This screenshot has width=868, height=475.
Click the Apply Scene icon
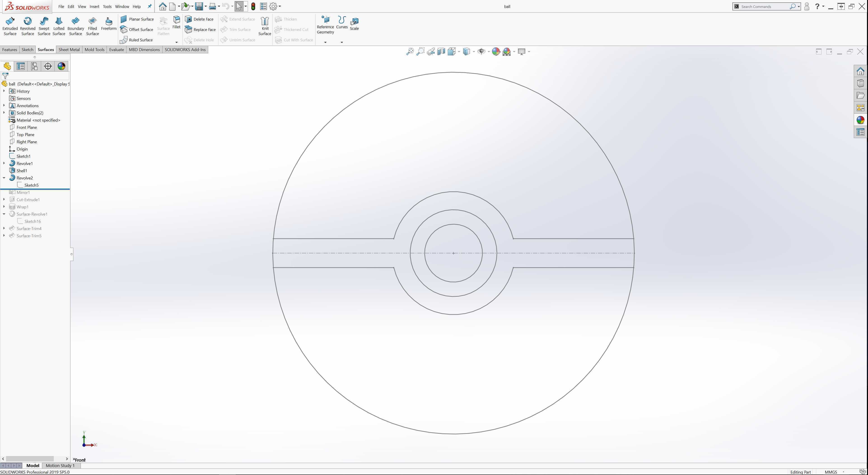click(506, 52)
